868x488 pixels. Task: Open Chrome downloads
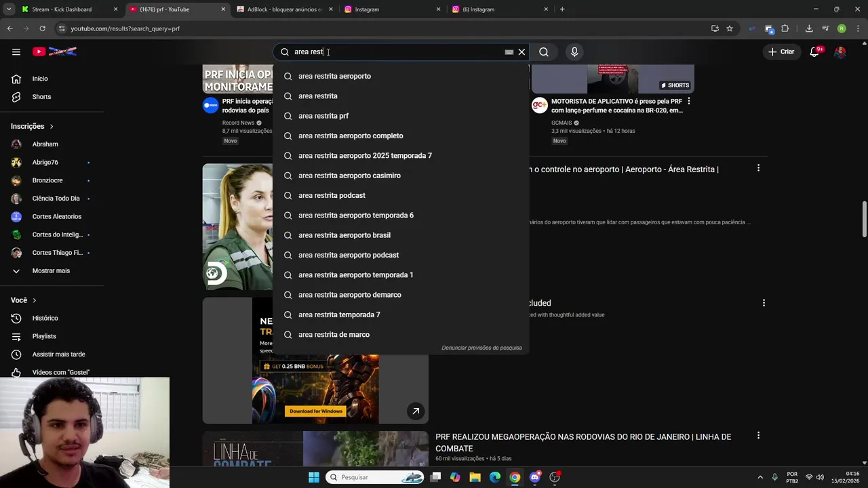point(809,28)
